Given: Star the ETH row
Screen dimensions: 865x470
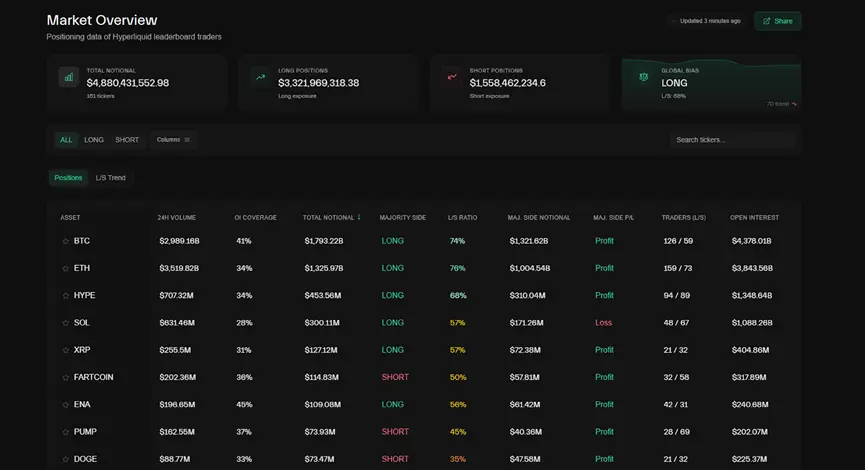Looking at the screenshot, I should 66,268.
